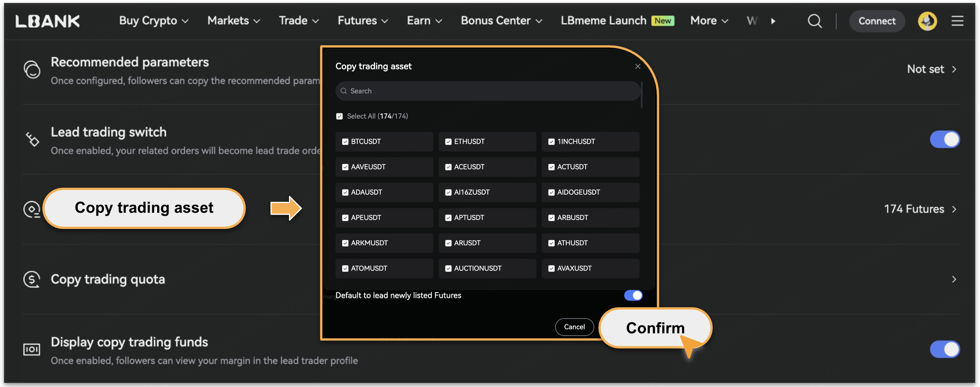Expand the Buy Crypto dropdown
The width and height of the screenshot is (980, 387).
(x=154, y=21)
